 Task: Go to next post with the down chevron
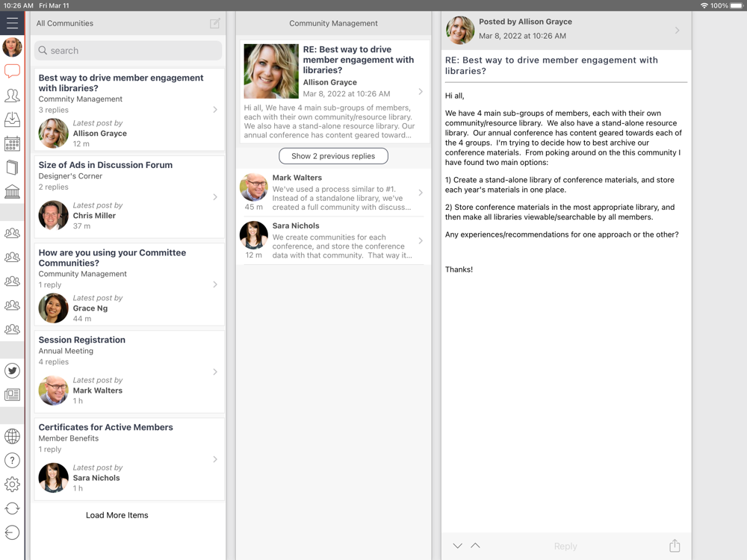457,546
